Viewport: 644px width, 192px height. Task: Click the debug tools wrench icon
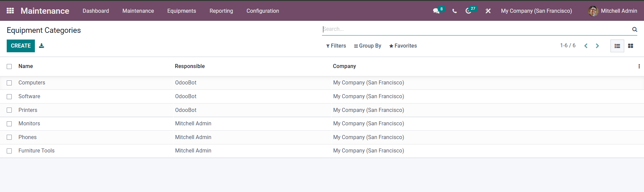pyautogui.click(x=488, y=11)
